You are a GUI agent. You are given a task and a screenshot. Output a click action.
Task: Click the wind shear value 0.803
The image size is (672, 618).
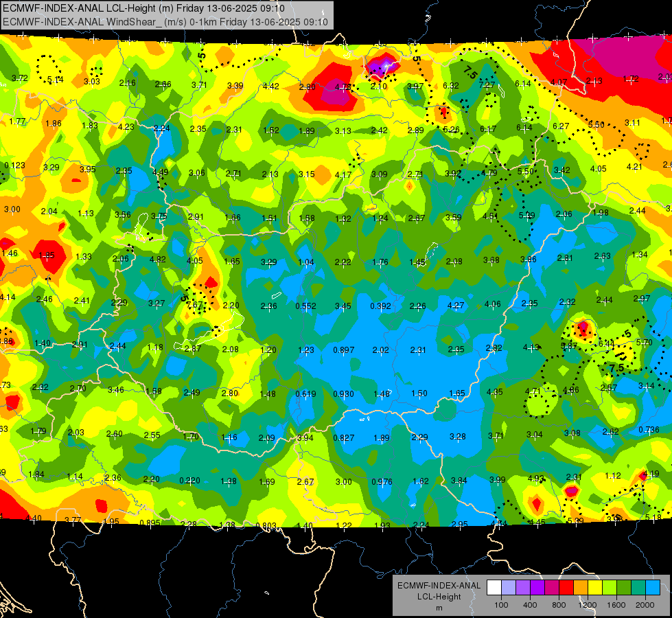pyautogui.click(x=266, y=525)
